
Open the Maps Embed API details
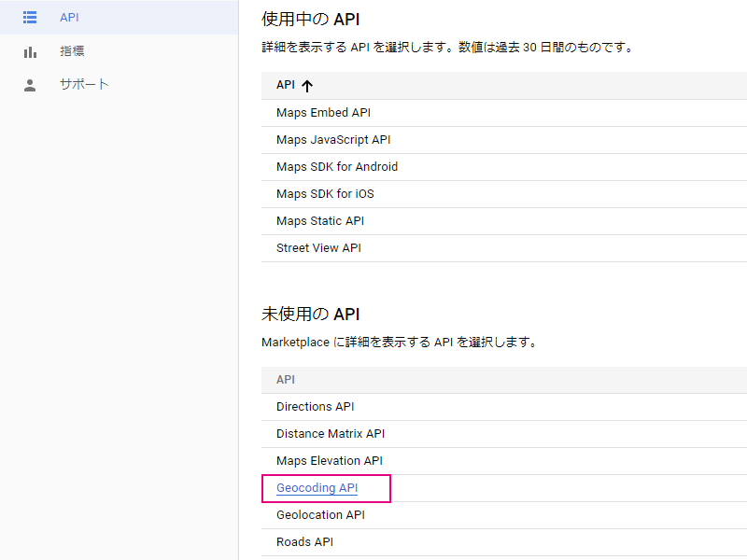(322, 112)
